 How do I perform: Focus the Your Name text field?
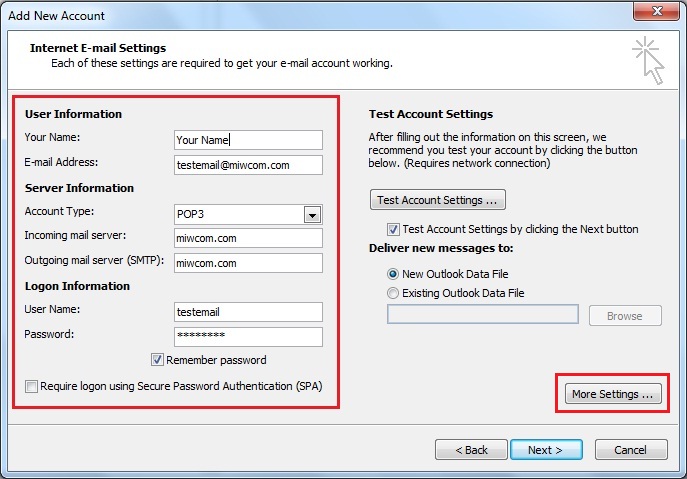[x=248, y=140]
